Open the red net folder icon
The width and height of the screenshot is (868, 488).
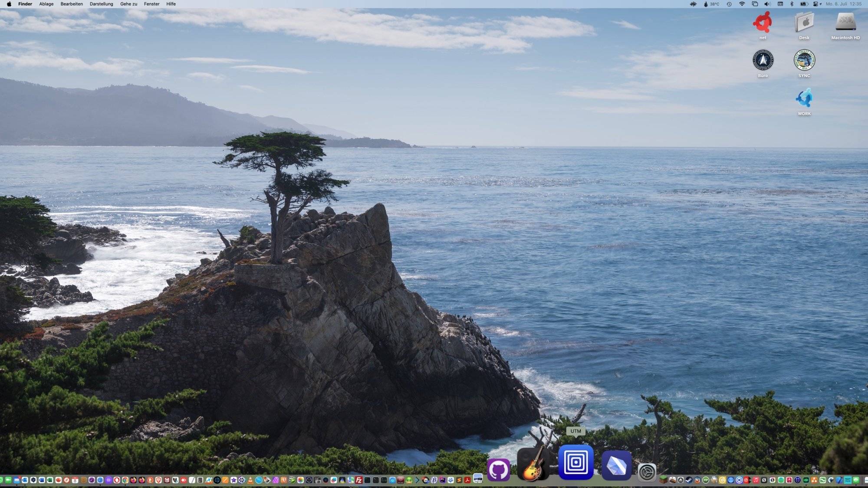[763, 23]
